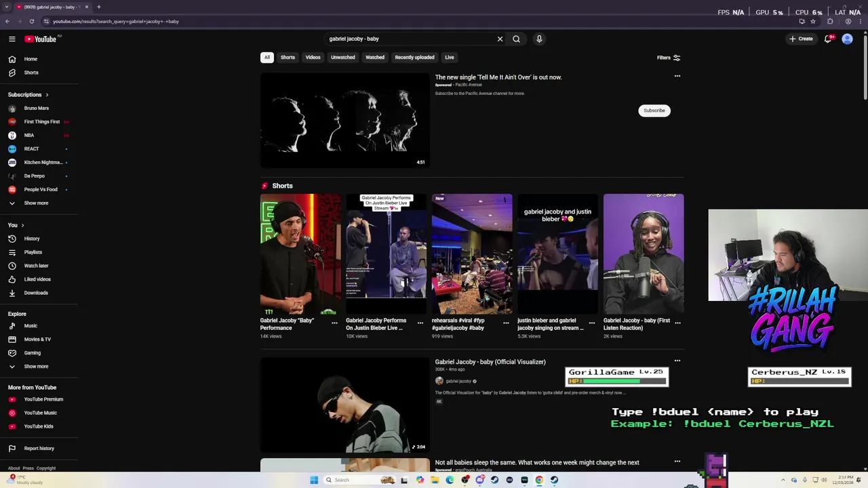Open the YouTube hamburger guide menu

point(12,39)
